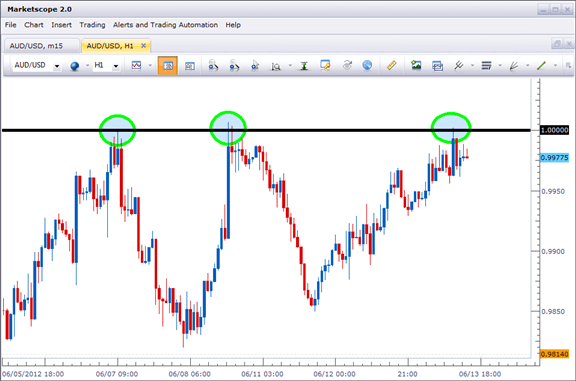
Task: Expand the fan lines tool dropdown arrow
Action: (x=528, y=66)
